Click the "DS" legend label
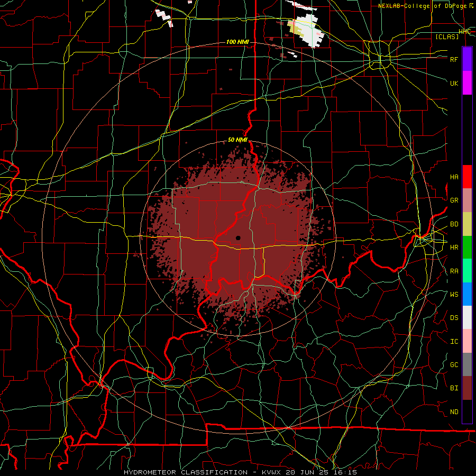476x476 pixels. coord(454,318)
